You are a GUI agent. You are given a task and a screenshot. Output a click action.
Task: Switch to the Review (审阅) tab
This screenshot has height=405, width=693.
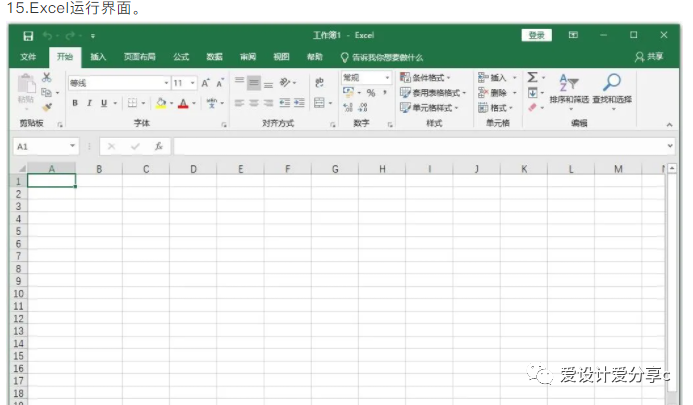coord(248,57)
